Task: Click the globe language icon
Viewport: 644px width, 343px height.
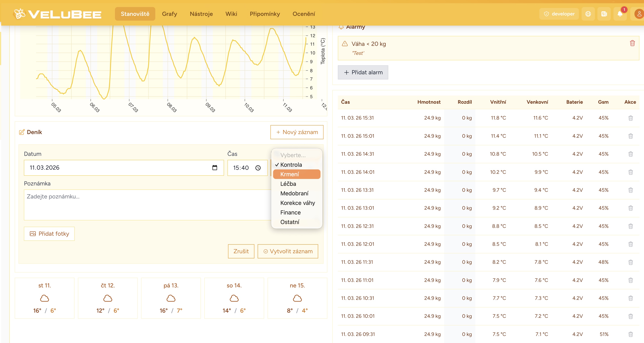Action: pyautogui.click(x=588, y=14)
